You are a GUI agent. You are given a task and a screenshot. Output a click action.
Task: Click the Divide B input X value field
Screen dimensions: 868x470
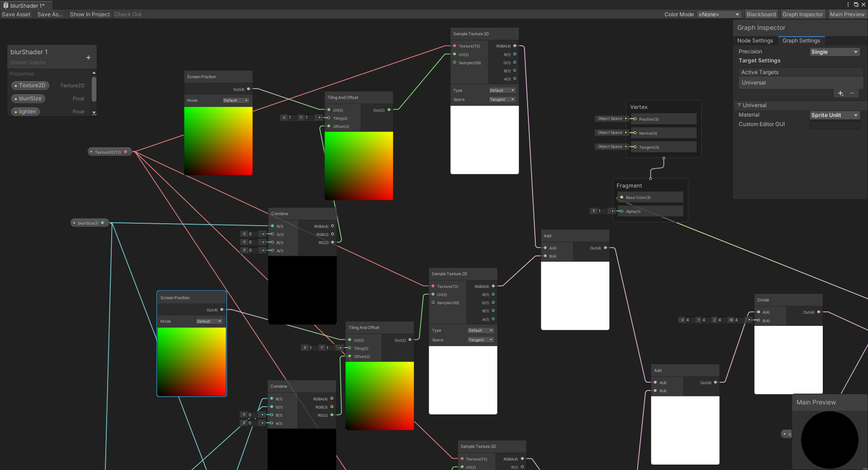(690, 320)
